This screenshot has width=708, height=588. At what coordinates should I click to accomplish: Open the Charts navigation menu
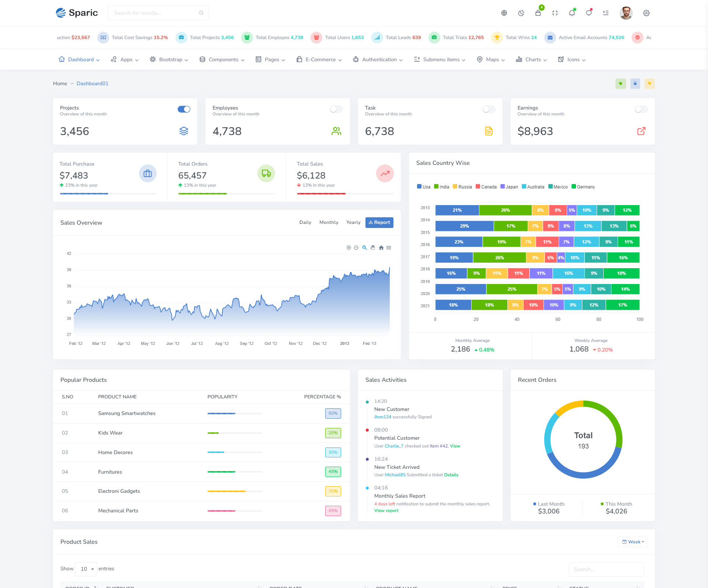[x=531, y=59]
